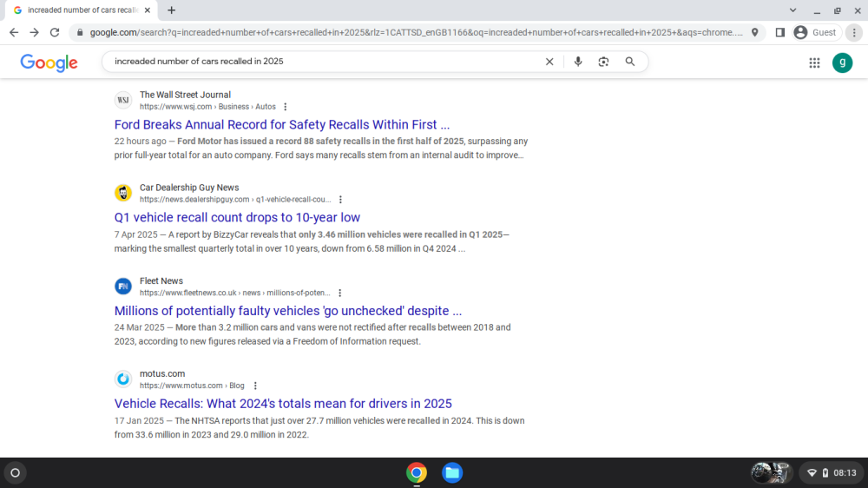Click the wsj.com Business Autos URL
868x488 pixels.
click(207, 107)
